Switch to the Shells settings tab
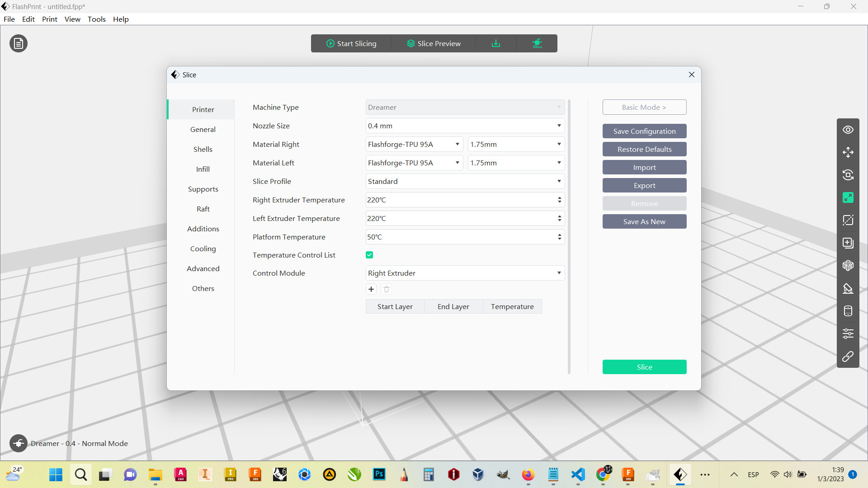 203,149
